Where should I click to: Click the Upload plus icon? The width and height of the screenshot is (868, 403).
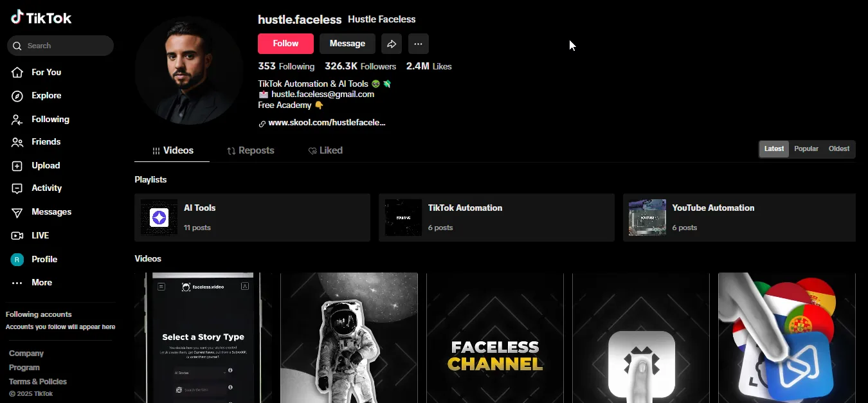click(x=17, y=166)
